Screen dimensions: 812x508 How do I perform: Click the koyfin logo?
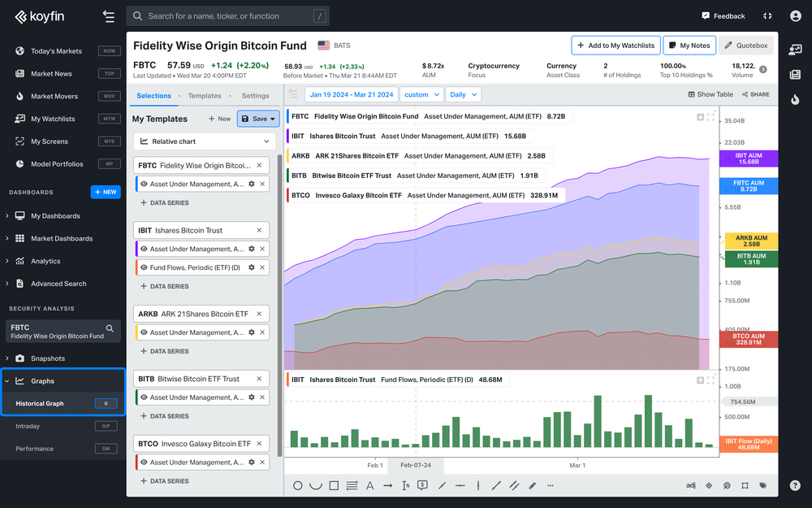tap(39, 16)
